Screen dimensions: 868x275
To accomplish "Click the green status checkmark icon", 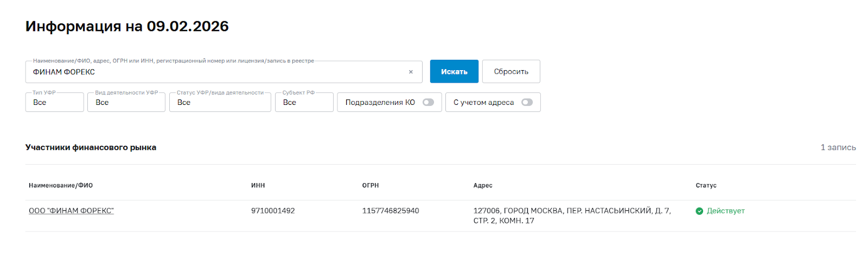I will (x=699, y=211).
